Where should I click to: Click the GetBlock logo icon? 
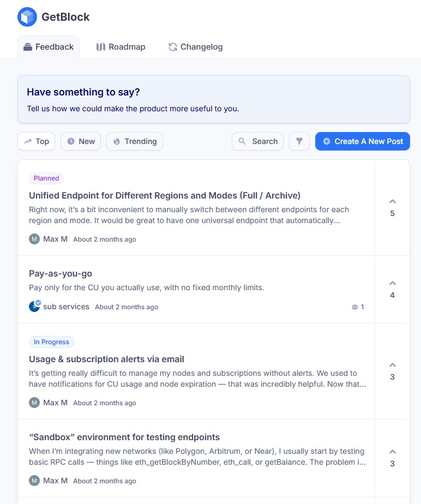point(27,17)
